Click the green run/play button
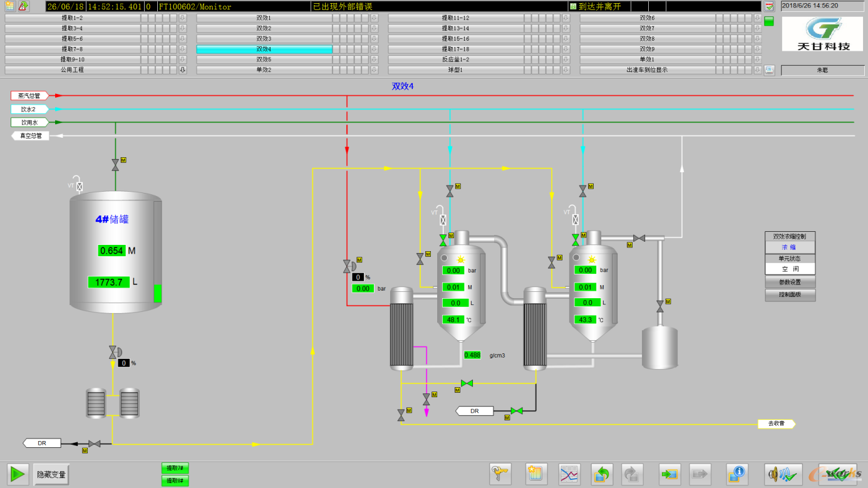 click(18, 474)
